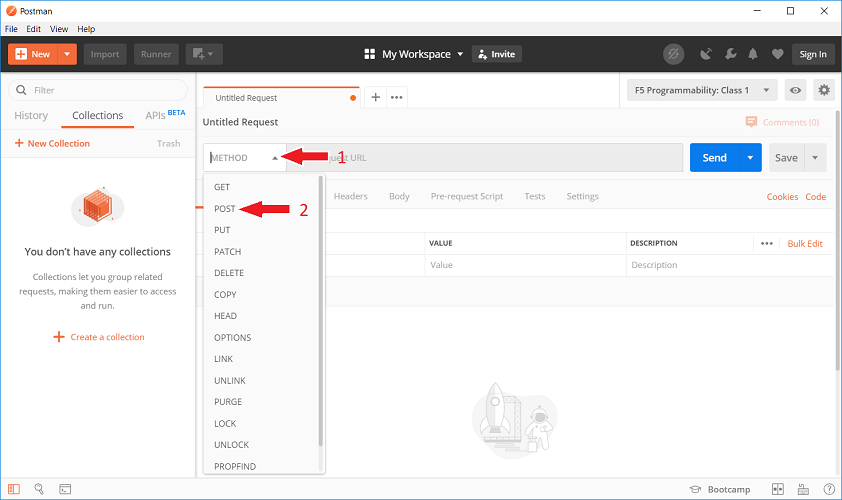Select DELETE from the method list
This screenshot has height=500, width=842.
click(x=262, y=273)
